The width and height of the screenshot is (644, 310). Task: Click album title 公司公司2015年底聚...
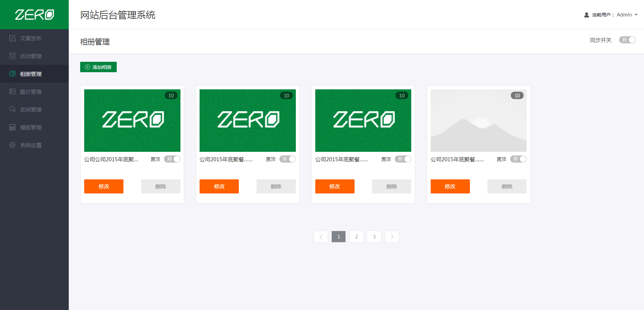click(x=111, y=159)
